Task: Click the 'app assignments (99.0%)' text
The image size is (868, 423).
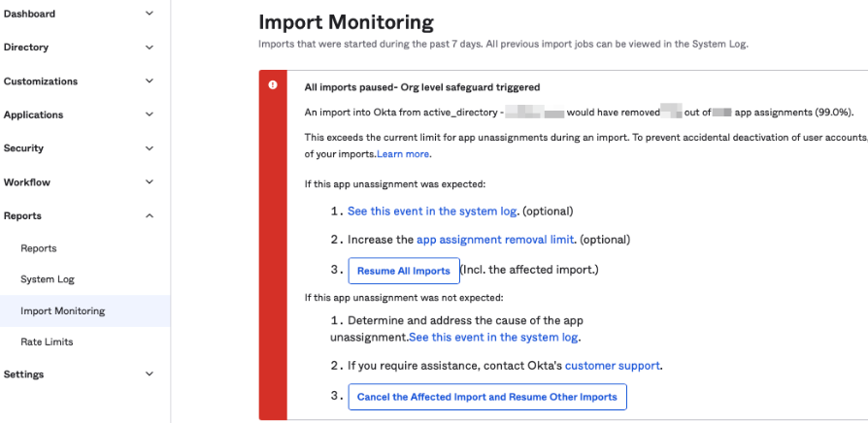Action: [x=794, y=113]
